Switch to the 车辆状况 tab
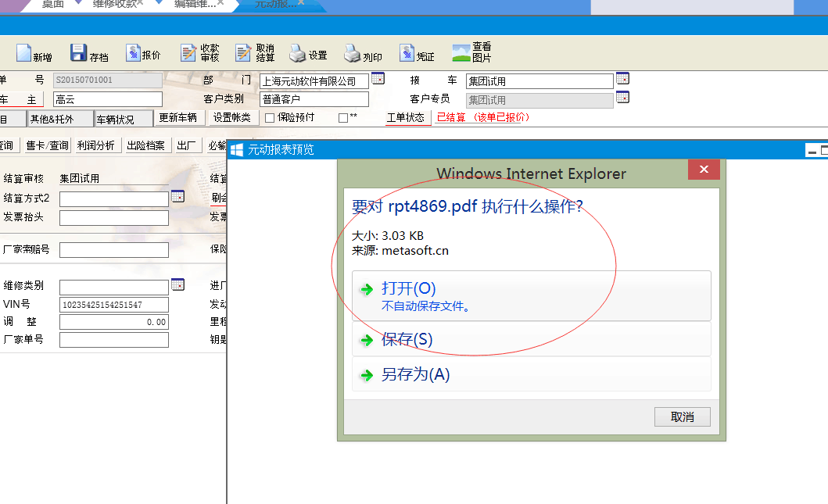This screenshot has height=504, width=828. click(124, 119)
